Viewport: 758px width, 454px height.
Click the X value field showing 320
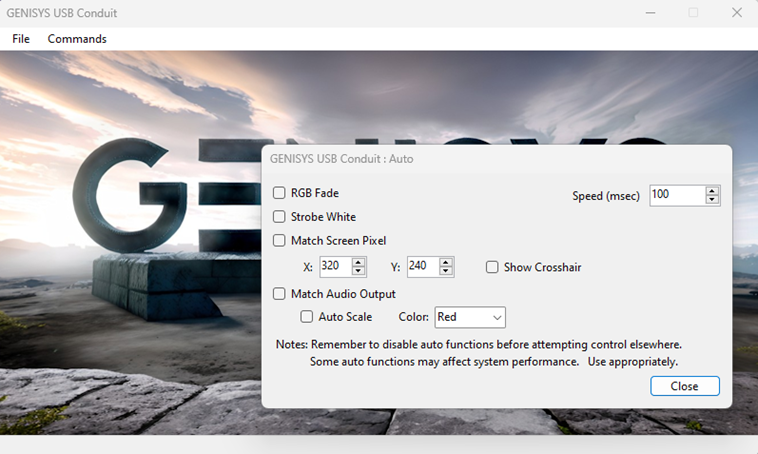click(x=334, y=267)
